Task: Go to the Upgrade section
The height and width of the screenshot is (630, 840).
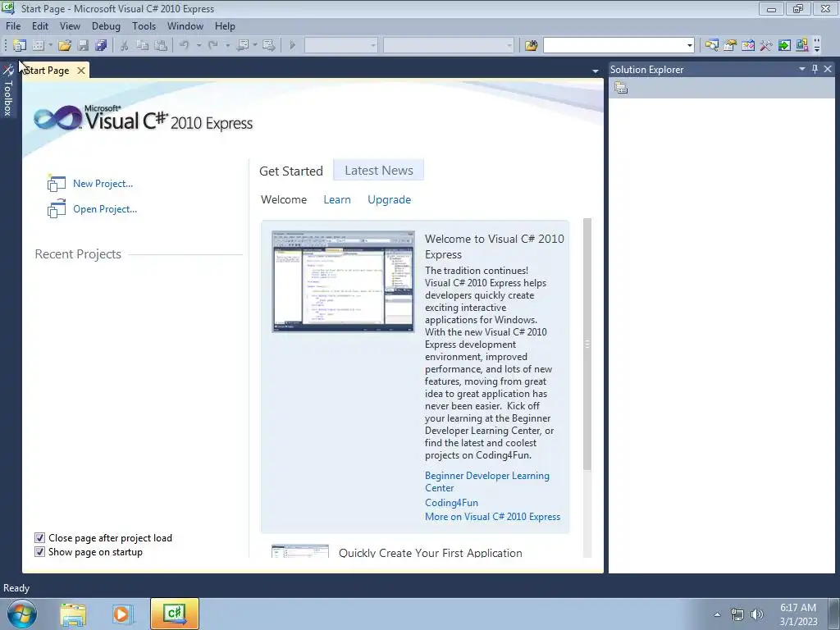Action: pos(390,199)
